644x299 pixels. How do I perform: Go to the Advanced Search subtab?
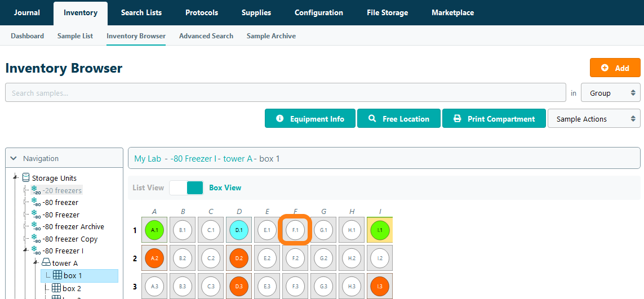206,36
